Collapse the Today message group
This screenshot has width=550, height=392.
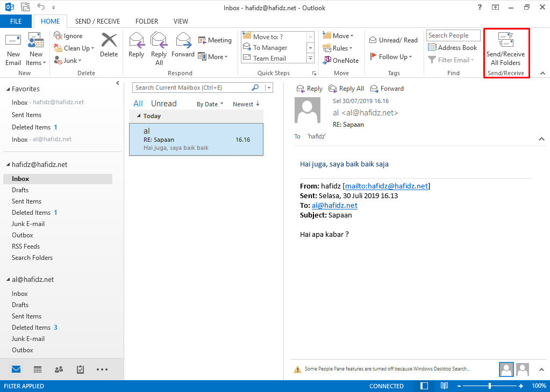pyautogui.click(x=139, y=116)
